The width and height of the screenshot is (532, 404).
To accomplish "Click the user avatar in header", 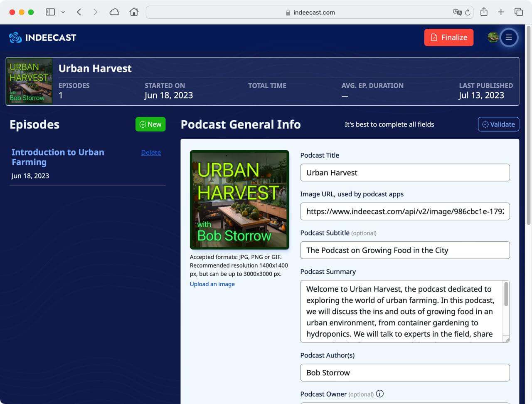I will [x=493, y=37].
